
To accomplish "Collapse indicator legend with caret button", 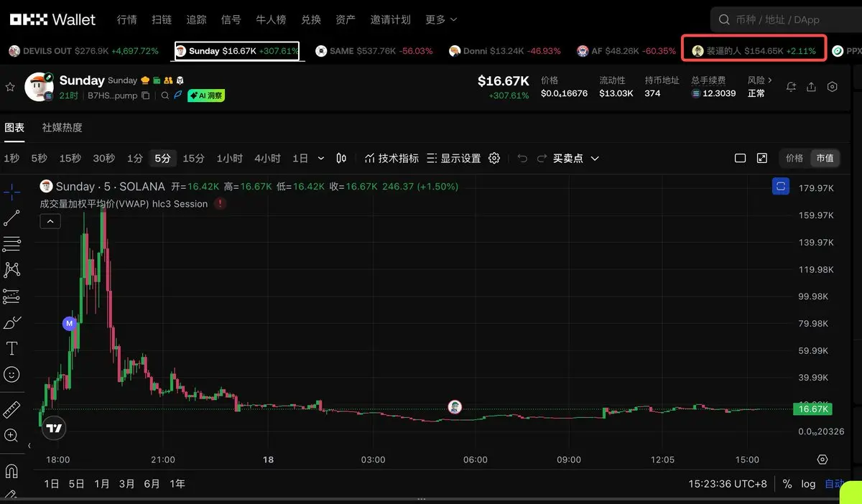I will [x=50, y=222].
